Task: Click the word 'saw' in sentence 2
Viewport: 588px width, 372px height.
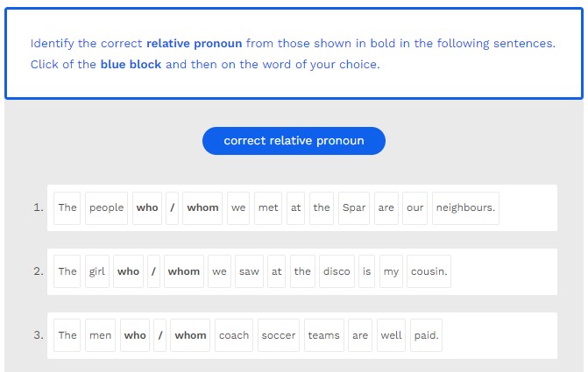Action: pyautogui.click(x=249, y=272)
